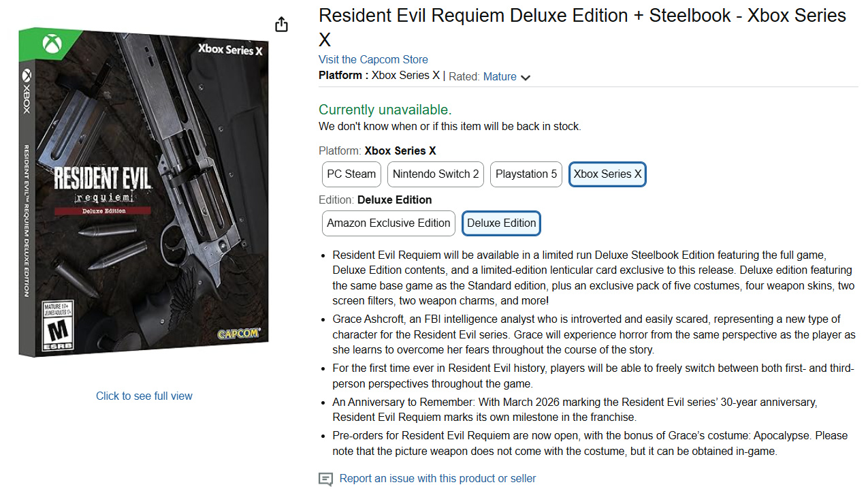Click "Report an issue with this product" link

pyautogui.click(x=438, y=479)
